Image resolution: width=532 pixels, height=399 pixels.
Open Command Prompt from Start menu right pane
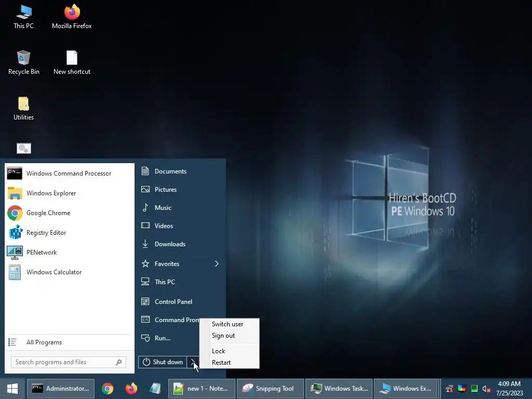pyautogui.click(x=170, y=320)
